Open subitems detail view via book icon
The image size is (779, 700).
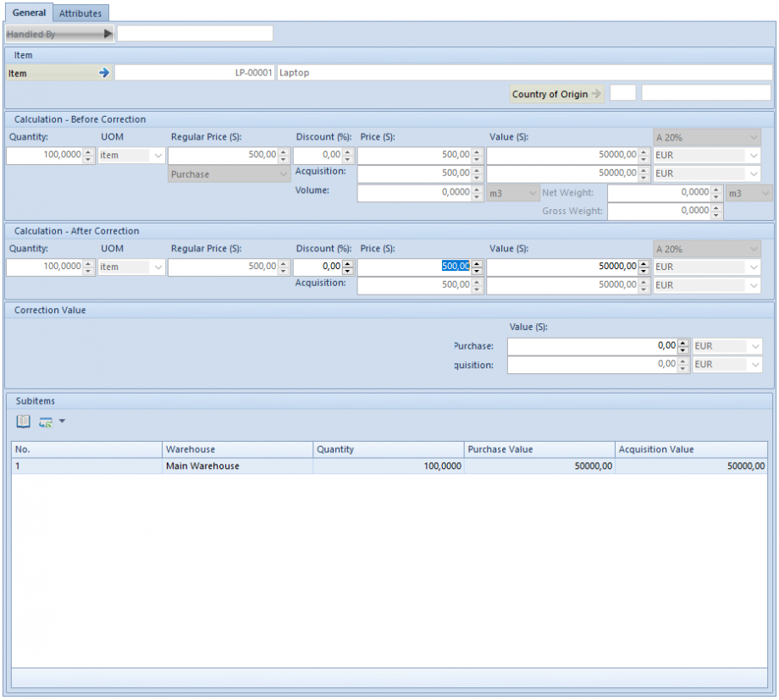tap(23, 421)
